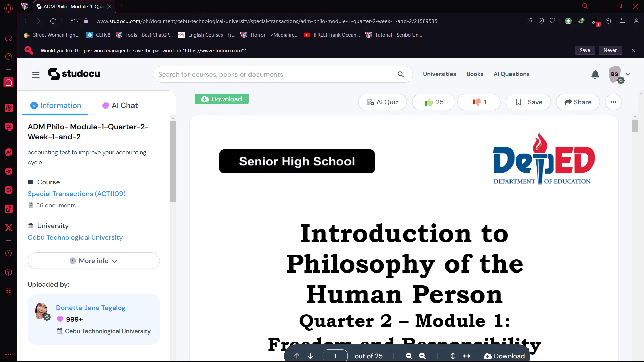
Task: Click the page number input field
Action: tap(335, 356)
